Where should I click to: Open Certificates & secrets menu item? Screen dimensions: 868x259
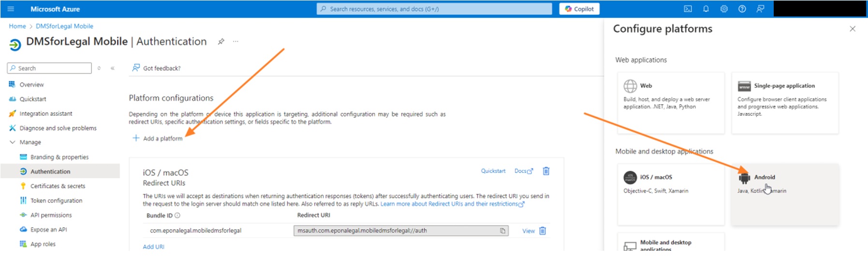click(58, 186)
